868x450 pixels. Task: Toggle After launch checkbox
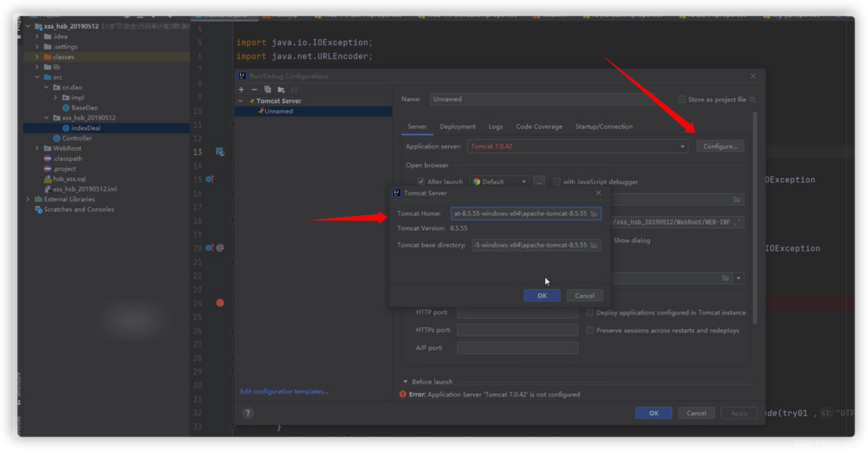421,182
